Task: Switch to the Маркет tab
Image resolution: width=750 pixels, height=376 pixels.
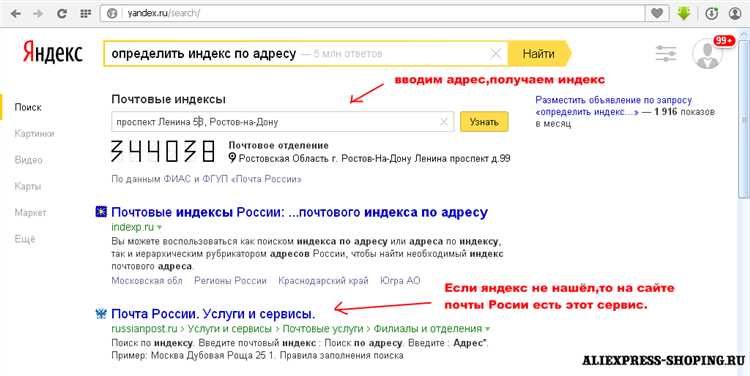Action: (30, 212)
